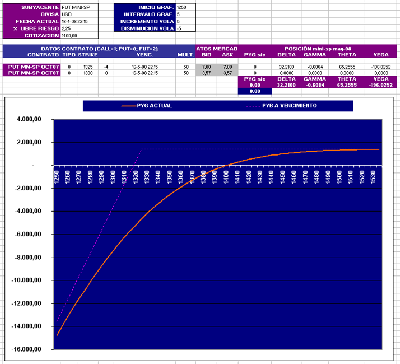Click the DATOS CONTRATO header banner
The width and height of the screenshot is (400, 364).
click(99, 49)
